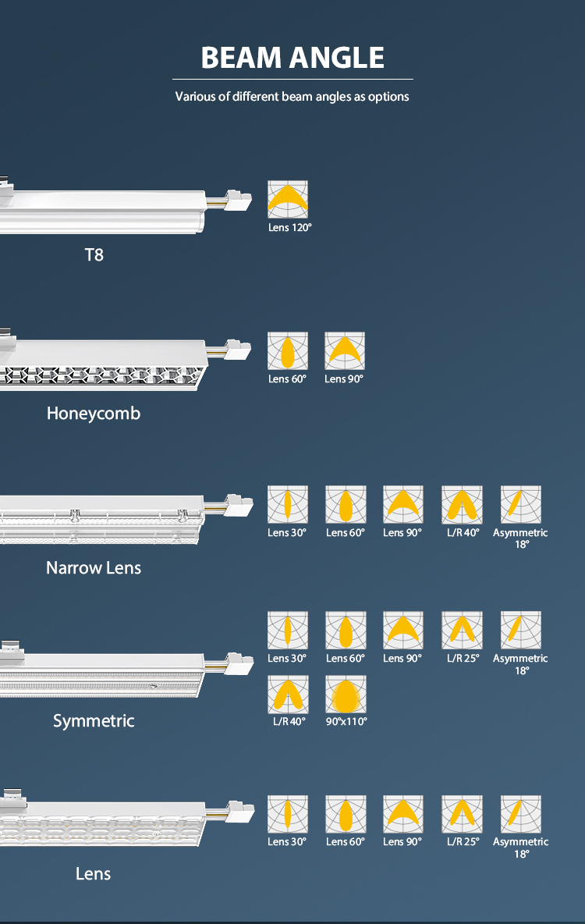Choose the Honeycomb Lens 90° beam diagram

[x=345, y=351]
